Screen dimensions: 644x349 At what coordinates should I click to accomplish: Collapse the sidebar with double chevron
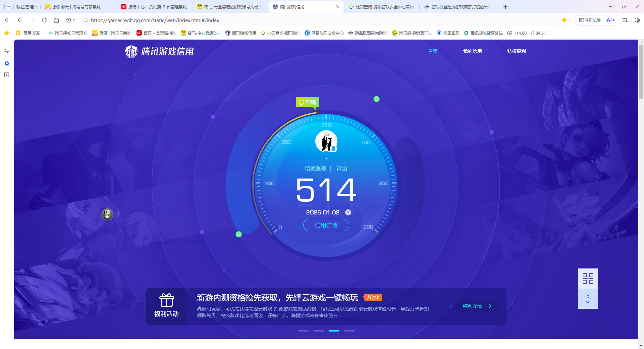(7, 20)
